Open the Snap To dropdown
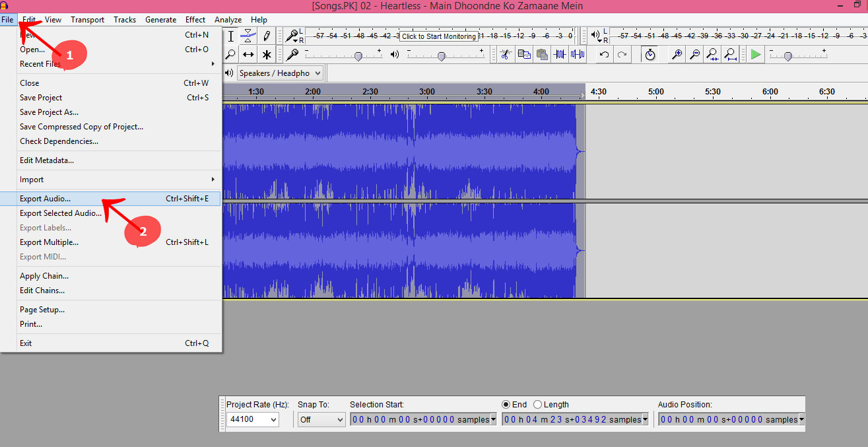 click(x=321, y=419)
